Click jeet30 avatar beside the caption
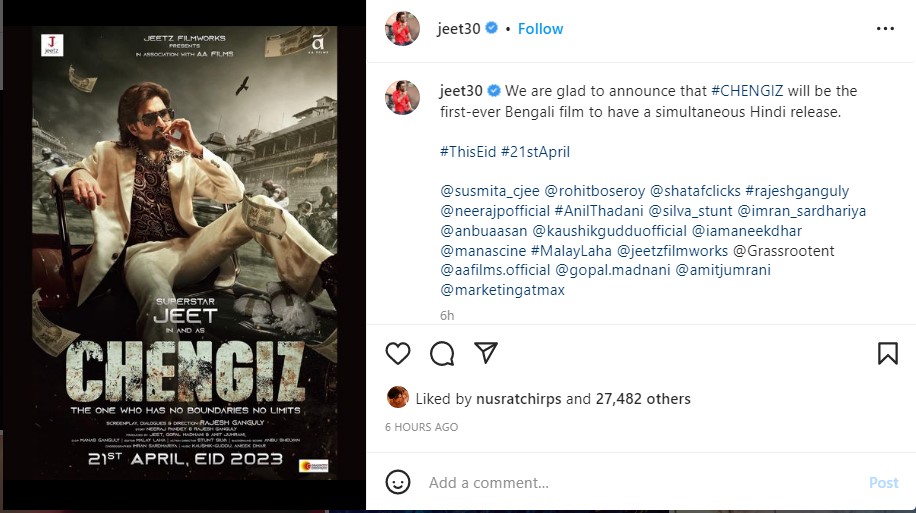Image resolution: width=916 pixels, height=513 pixels. tap(403, 97)
